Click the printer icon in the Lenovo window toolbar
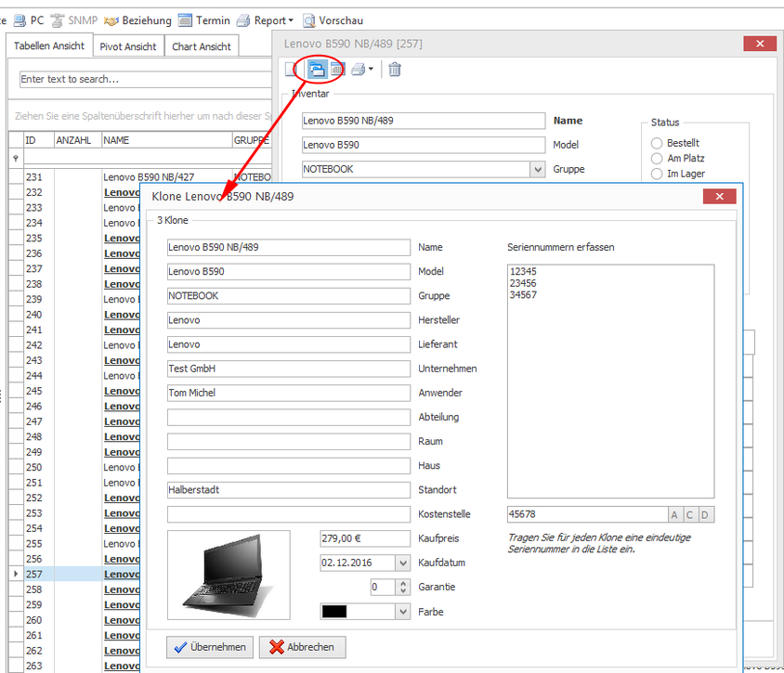Viewport: 784px width, 673px height. click(358, 70)
